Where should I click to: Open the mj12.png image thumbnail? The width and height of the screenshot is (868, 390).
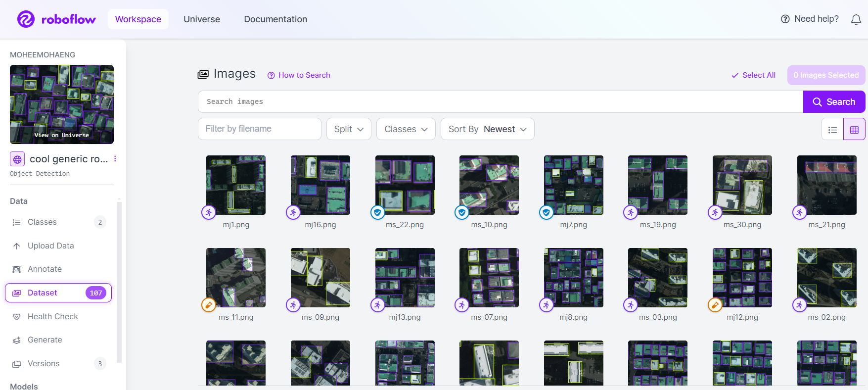tap(742, 278)
